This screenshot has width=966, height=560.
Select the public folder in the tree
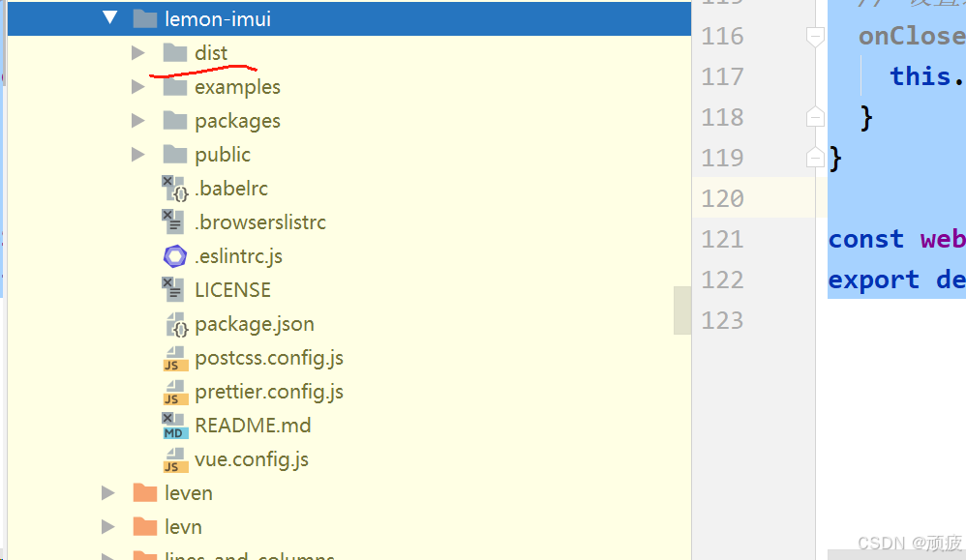222,154
